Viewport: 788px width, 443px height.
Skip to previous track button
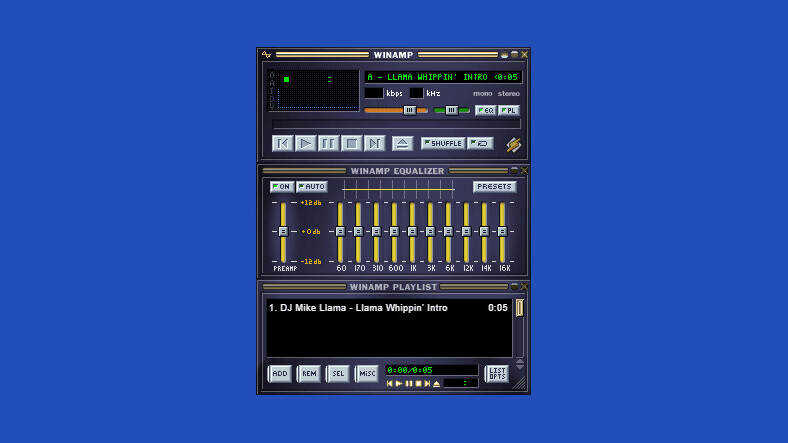pos(282,143)
